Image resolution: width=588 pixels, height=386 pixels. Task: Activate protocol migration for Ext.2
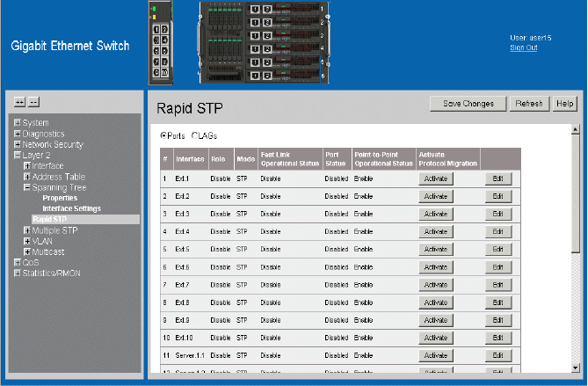click(436, 197)
